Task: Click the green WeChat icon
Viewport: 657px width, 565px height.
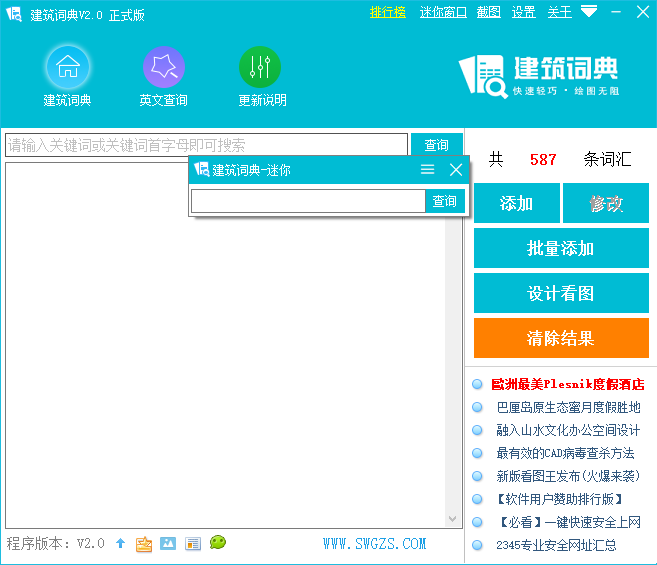Action: click(218, 542)
